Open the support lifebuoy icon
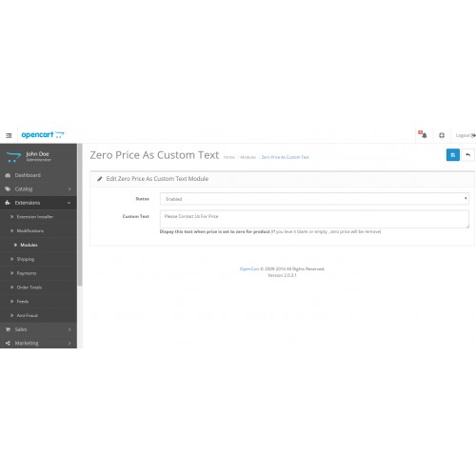This screenshot has width=476, height=476. (x=442, y=135)
